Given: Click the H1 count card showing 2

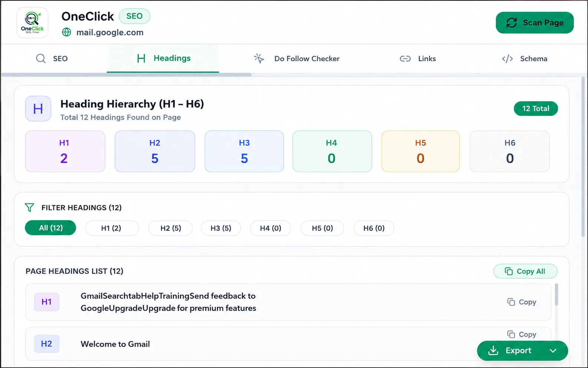Looking at the screenshot, I should click(x=65, y=151).
